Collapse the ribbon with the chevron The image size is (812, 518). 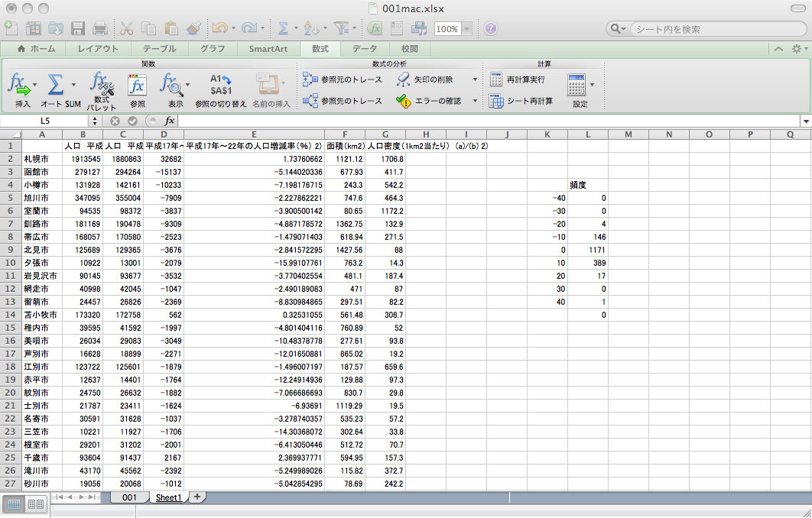coord(778,49)
